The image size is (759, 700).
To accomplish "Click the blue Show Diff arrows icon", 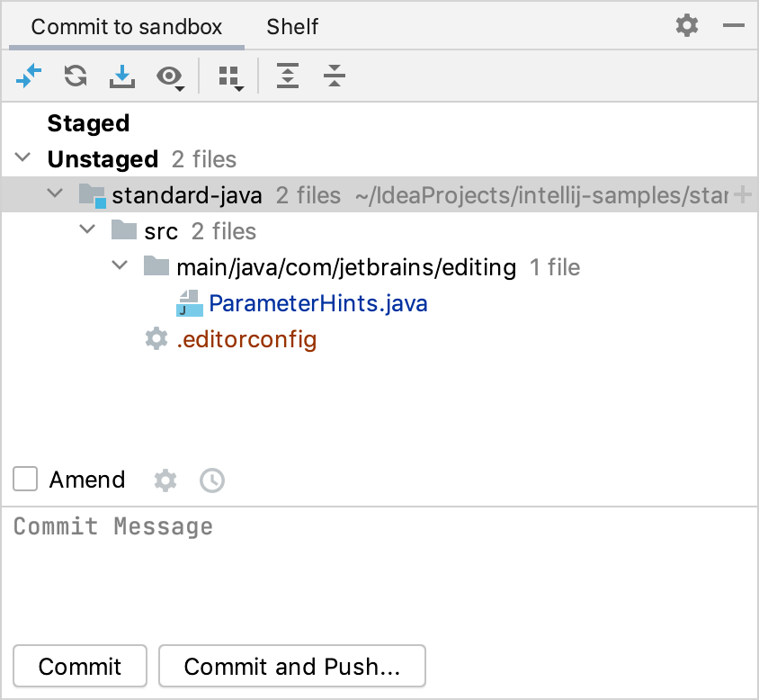I will point(29,76).
